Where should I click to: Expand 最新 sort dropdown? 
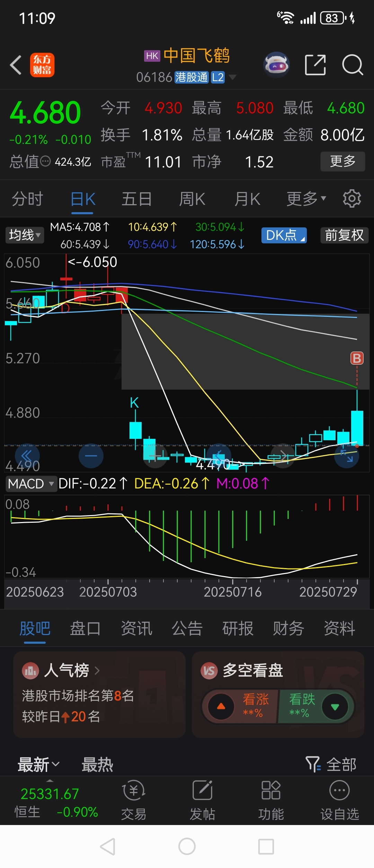[x=39, y=764]
